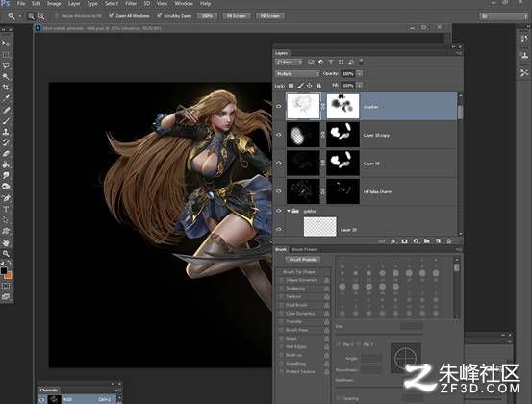Click the 100% zoom button
The width and height of the screenshot is (532, 404).
(207, 16)
